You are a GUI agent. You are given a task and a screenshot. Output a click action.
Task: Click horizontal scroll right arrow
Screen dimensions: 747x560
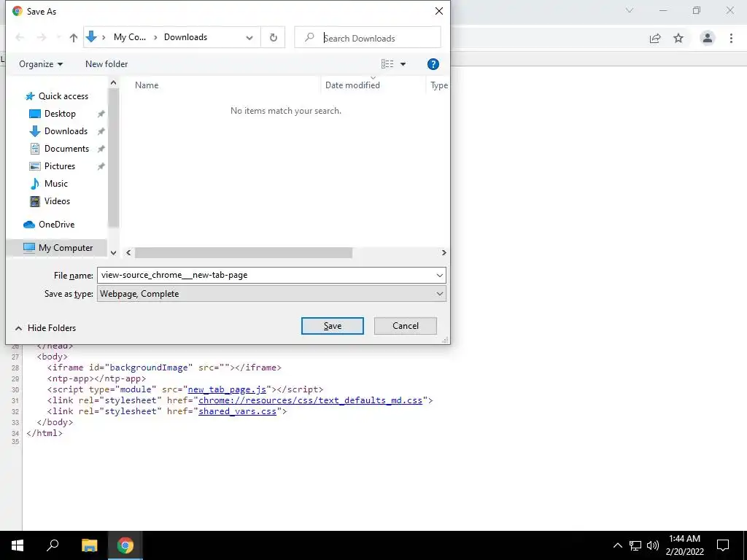tap(444, 253)
